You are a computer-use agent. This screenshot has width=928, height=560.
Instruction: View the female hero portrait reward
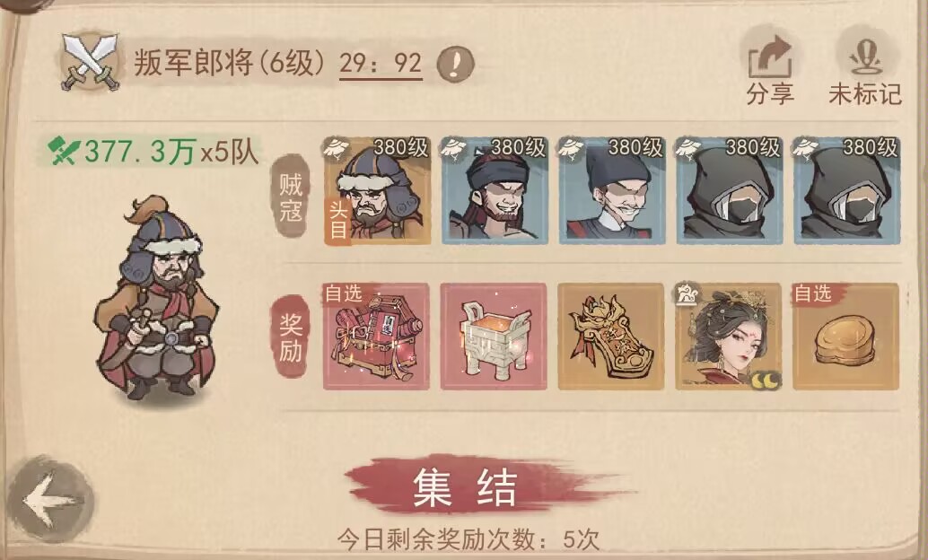click(x=729, y=337)
